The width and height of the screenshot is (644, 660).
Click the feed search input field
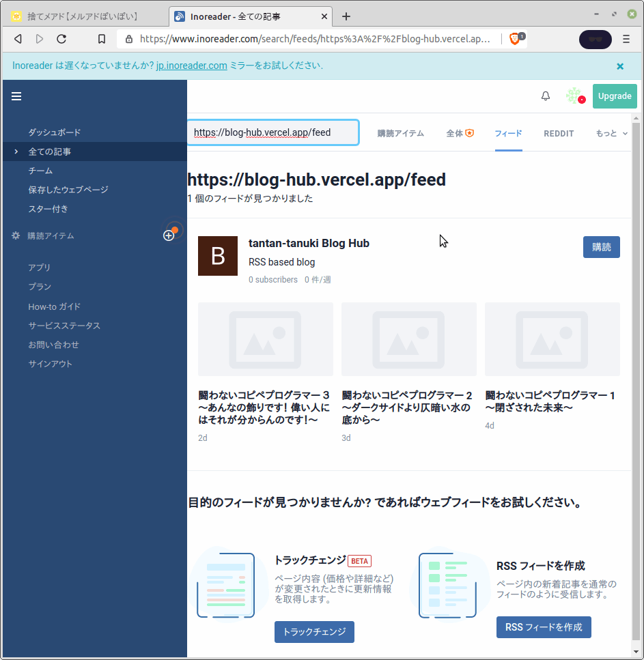tap(273, 132)
